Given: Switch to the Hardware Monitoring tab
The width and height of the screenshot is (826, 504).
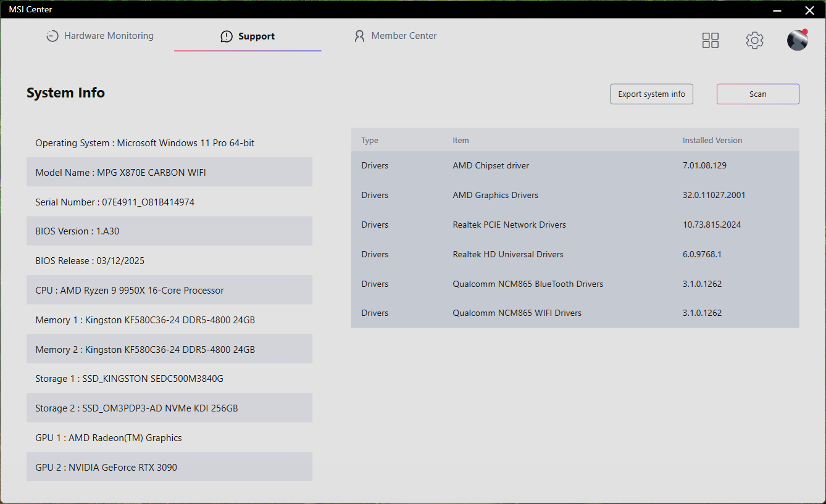Looking at the screenshot, I should tap(109, 36).
